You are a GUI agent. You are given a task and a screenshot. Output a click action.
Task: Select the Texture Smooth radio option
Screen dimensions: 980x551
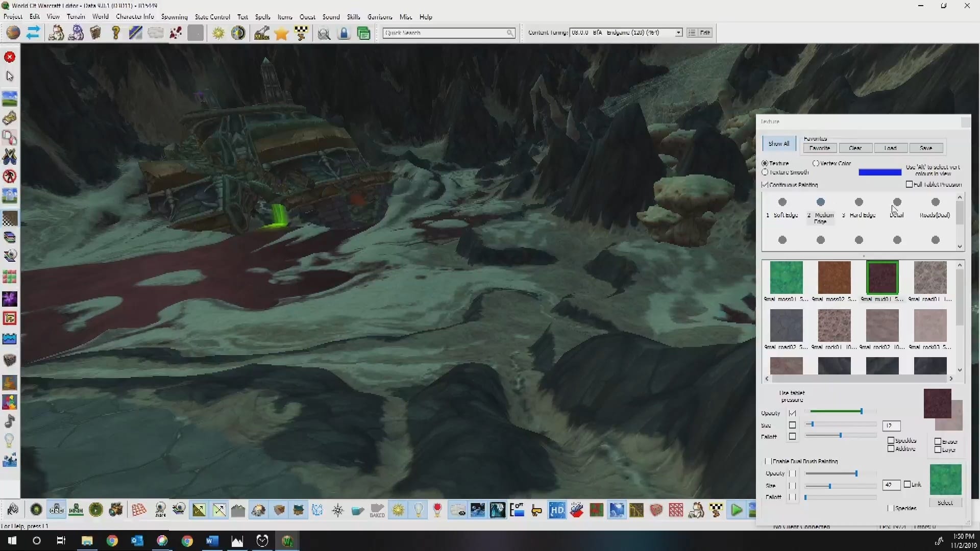[x=765, y=172]
